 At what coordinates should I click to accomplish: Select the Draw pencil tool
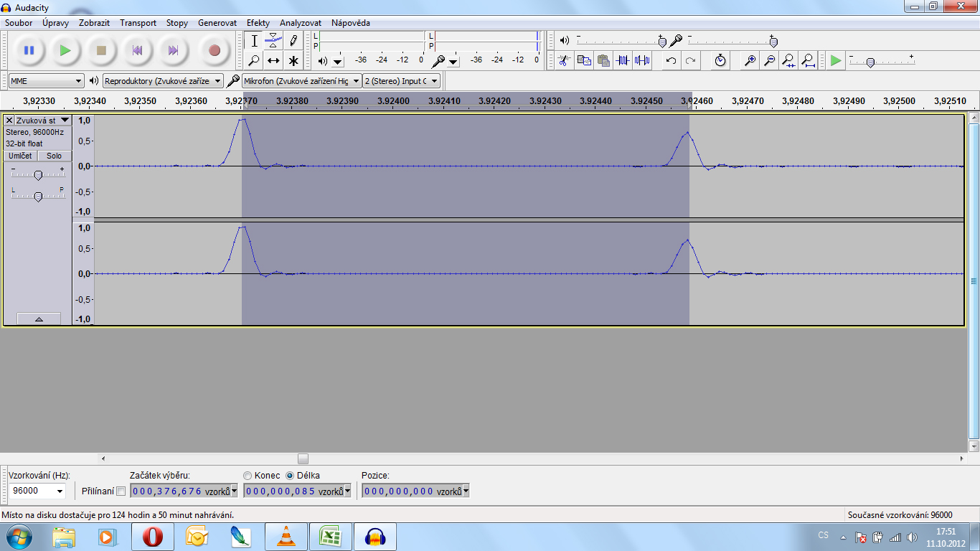coord(293,40)
